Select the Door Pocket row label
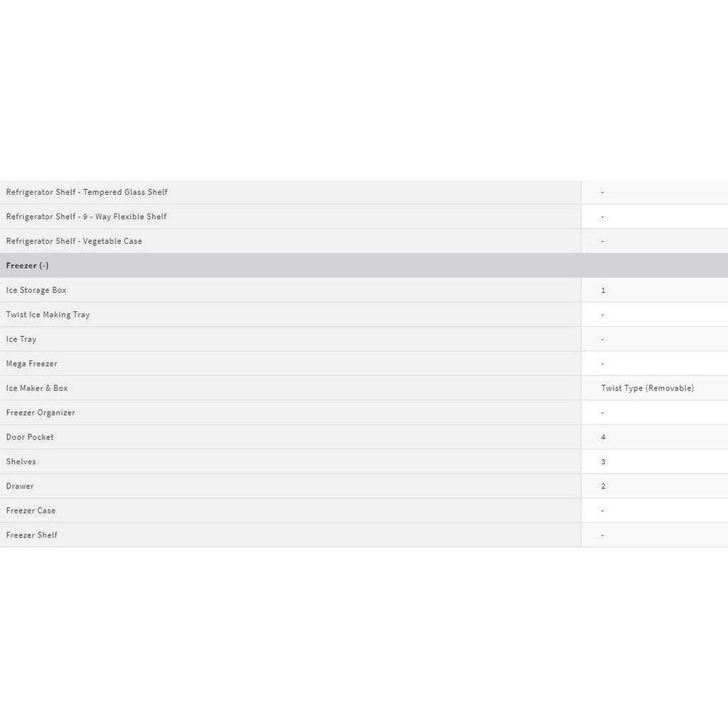 (x=30, y=437)
